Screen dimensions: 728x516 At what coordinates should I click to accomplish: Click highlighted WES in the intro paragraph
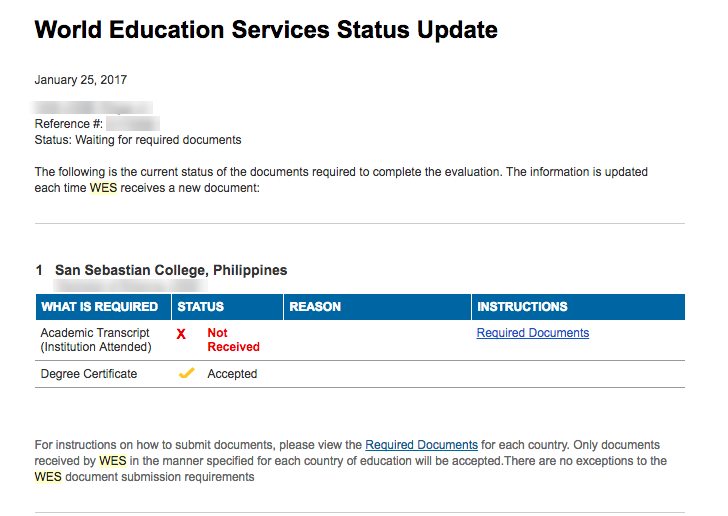point(103,187)
